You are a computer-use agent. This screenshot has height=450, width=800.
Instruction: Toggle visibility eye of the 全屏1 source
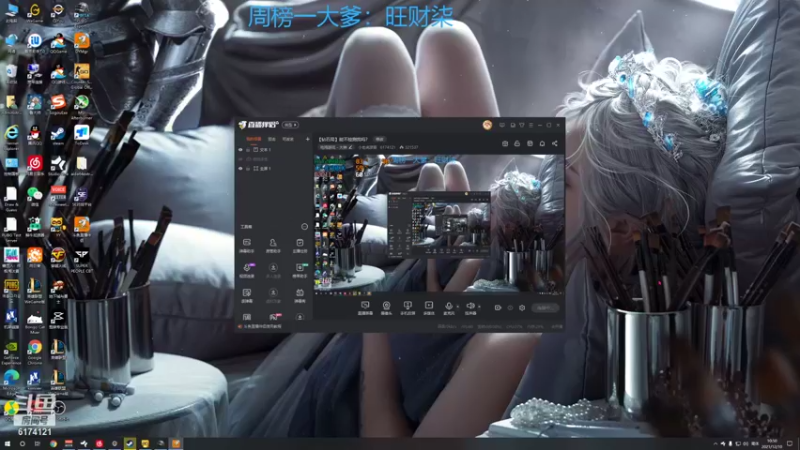tap(241, 168)
